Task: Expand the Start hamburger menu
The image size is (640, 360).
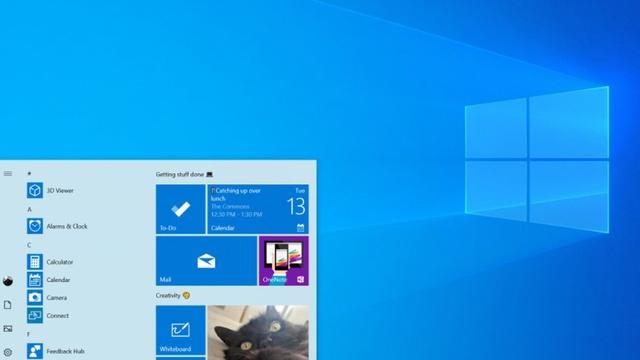Action: coord(8,173)
